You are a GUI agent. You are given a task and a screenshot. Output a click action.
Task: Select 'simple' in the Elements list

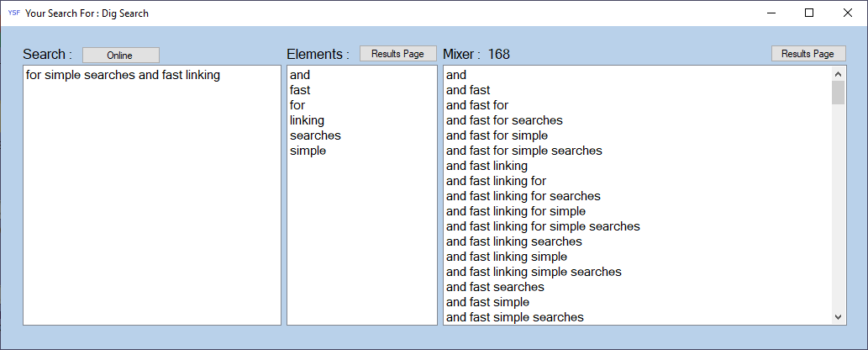point(308,151)
